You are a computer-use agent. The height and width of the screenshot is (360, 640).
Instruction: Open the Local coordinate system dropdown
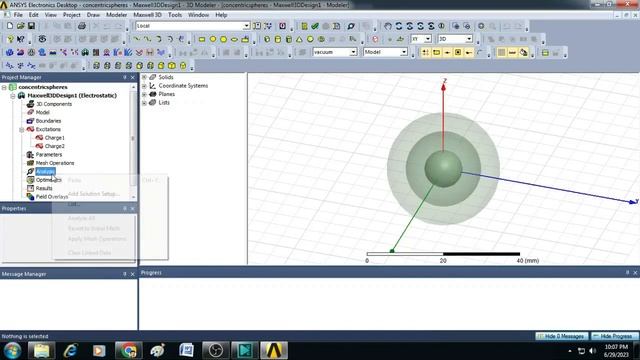pyautogui.click(x=246, y=26)
